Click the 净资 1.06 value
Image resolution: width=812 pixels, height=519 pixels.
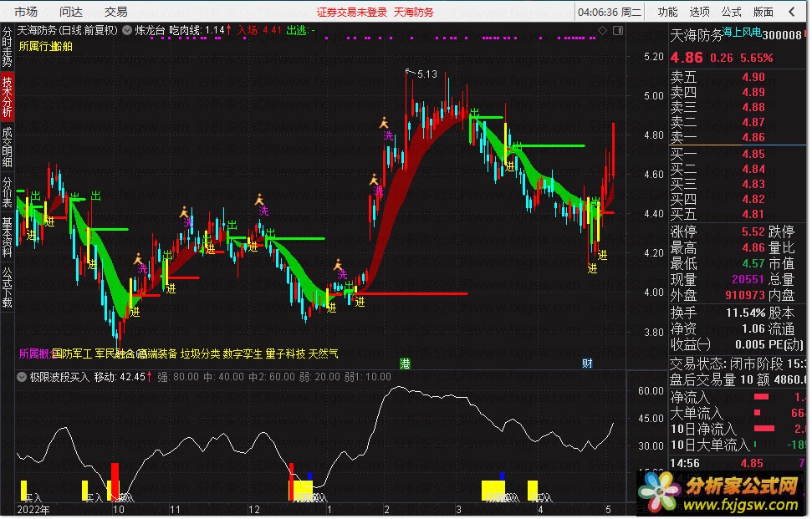tap(753, 328)
